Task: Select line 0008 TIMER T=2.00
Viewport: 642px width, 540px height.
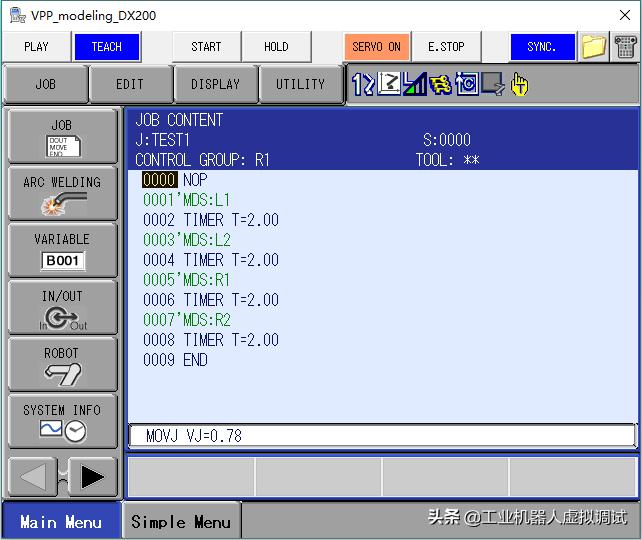Action: click(x=211, y=340)
